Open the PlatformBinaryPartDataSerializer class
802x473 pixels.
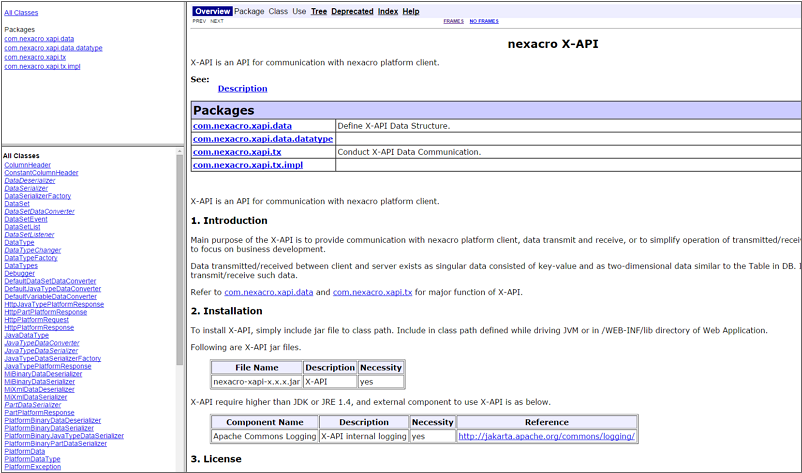(56, 443)
